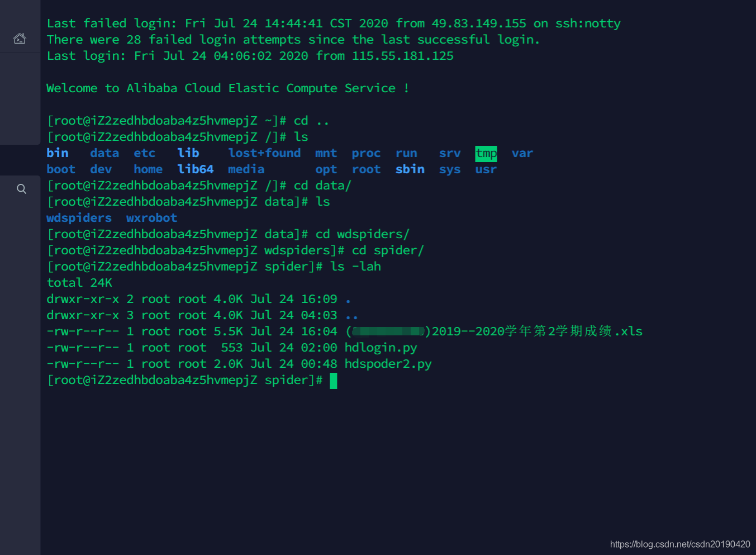Click the '28 failed login attempts' line
756x555 pixels.
pos(293,40)
